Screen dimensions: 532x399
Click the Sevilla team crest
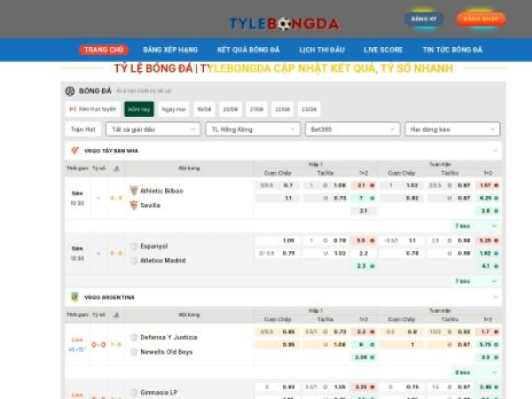134,205
